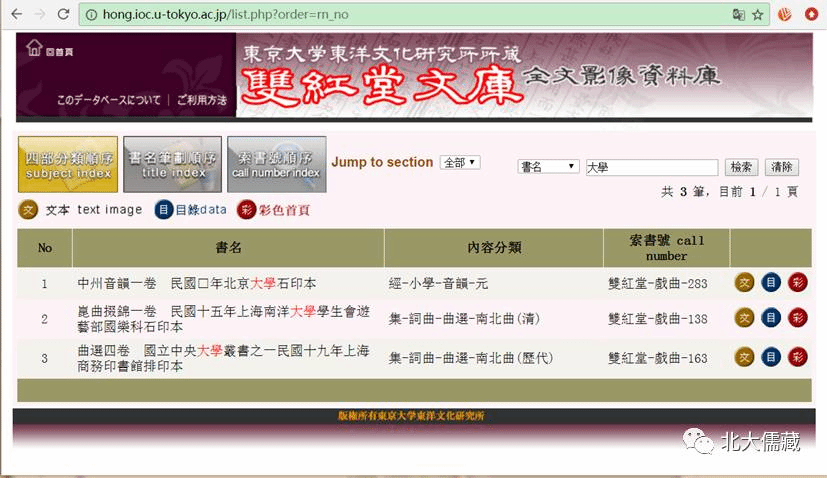Click the search text box containing 大學
The height and width of the screenshot is (478, 827).
tap(651, 167)
